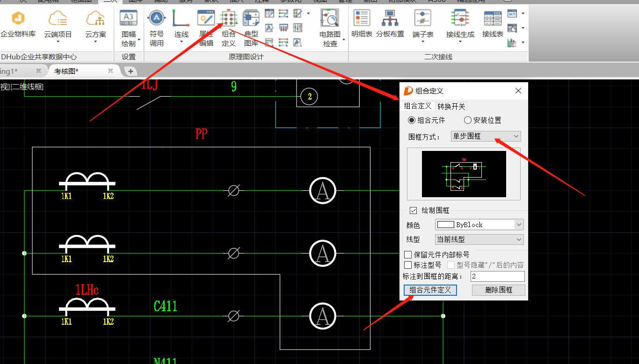This screenshot has height=364, width=639.
Task: Switch to the 转换开关 dialog tab
Action: (x=451, y=107)
